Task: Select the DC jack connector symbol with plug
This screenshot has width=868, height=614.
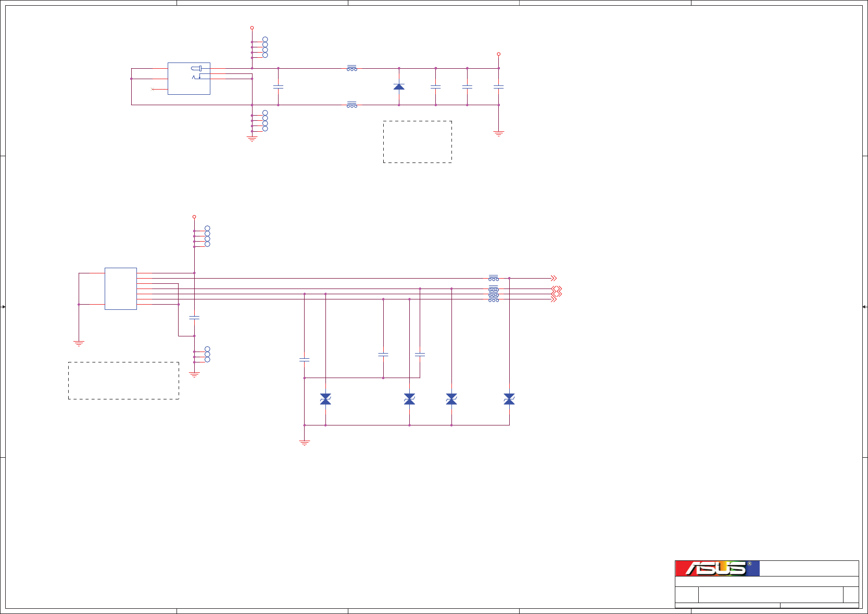Action: (189, 79)
